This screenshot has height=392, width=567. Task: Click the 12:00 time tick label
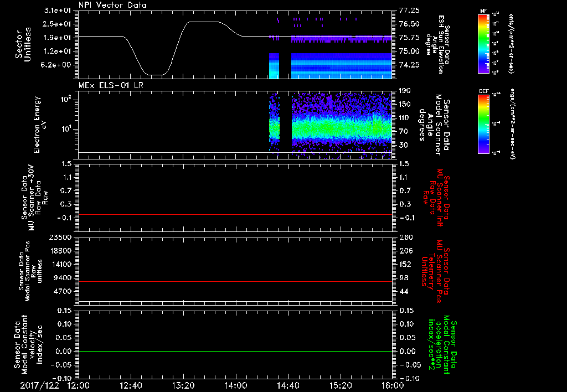click(x=78, y=385)
